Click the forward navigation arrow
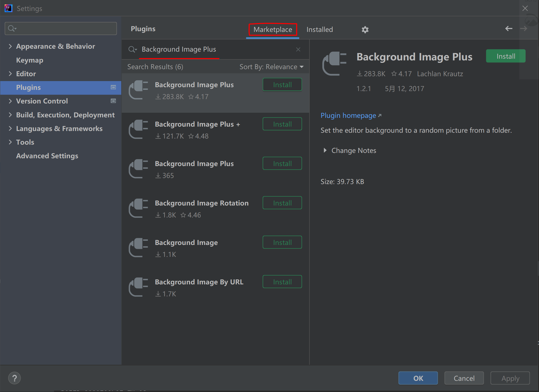The height and width of the screenshot is (392, 539). click(523, 28)
